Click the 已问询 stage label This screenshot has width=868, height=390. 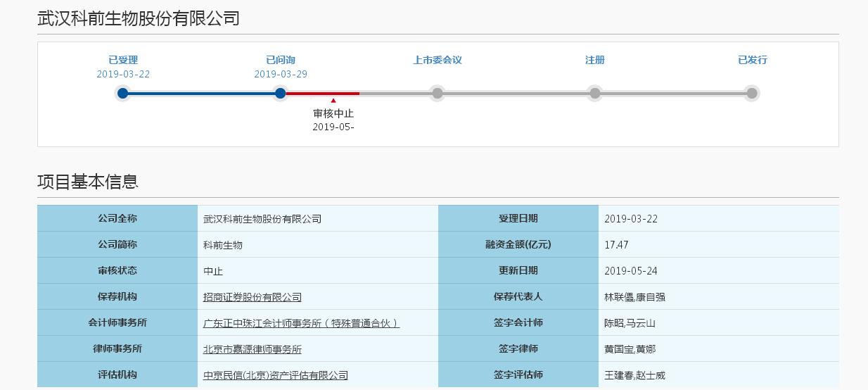coord(281,60)
